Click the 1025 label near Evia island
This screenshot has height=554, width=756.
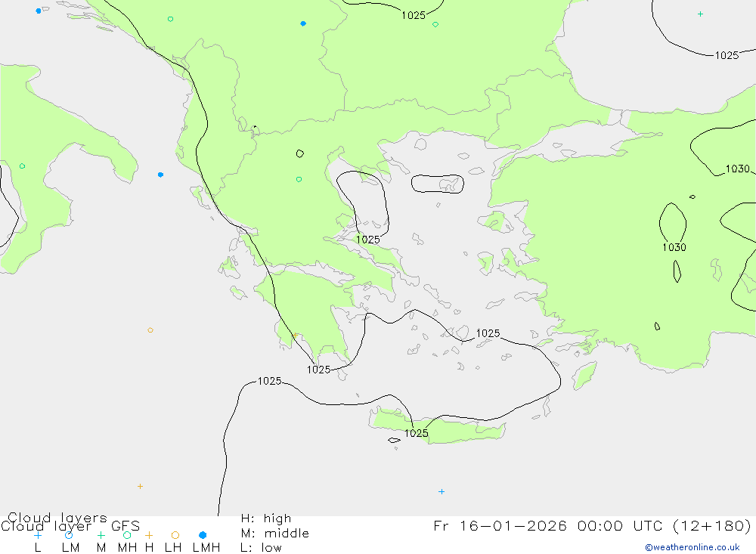point(368,240)
